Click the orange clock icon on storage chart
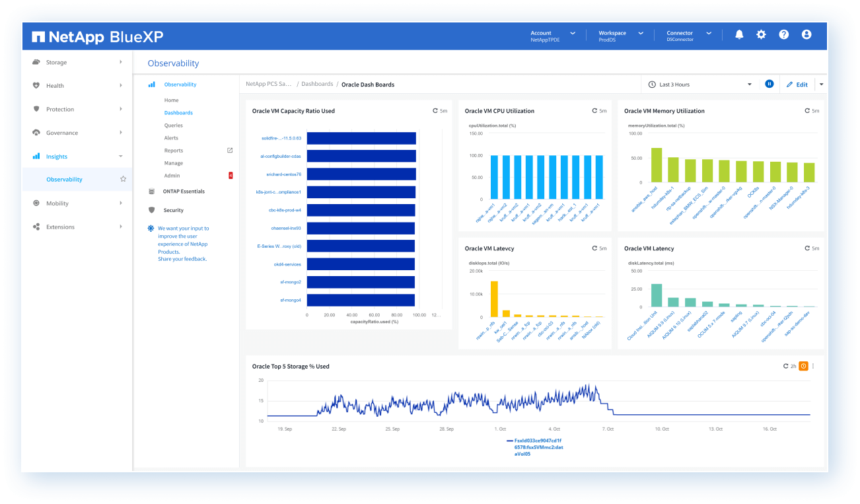860x504 pixels. pyautogui.click(x=803, y=366)
